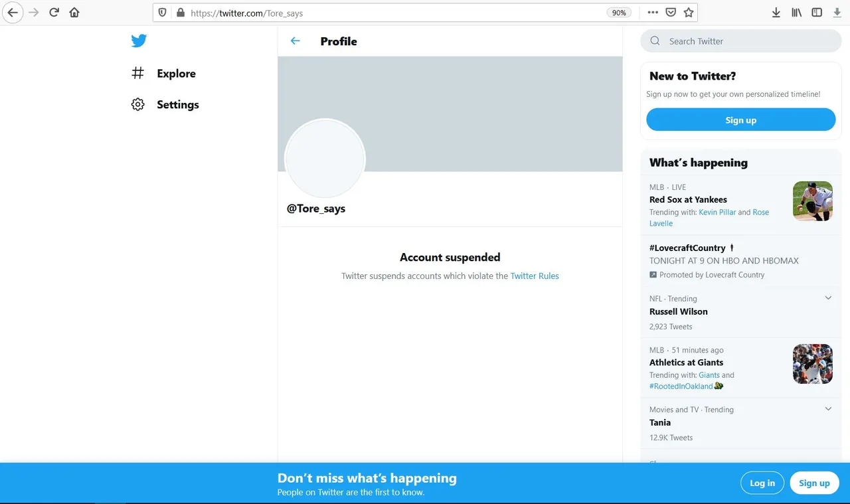
Task: Click the search magnifier icon
Action: tap(655, 41)
